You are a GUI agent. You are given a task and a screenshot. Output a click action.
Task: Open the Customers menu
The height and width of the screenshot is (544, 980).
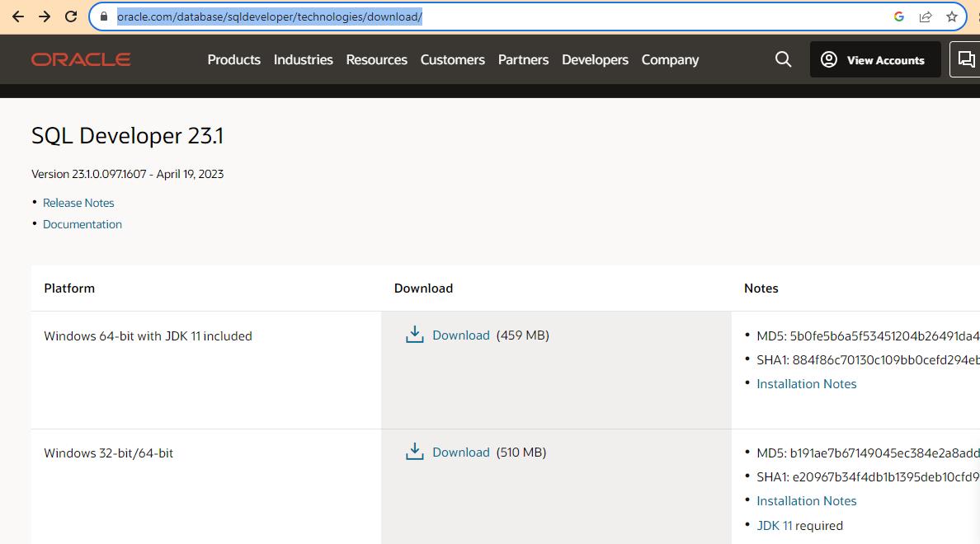(453, 60)
